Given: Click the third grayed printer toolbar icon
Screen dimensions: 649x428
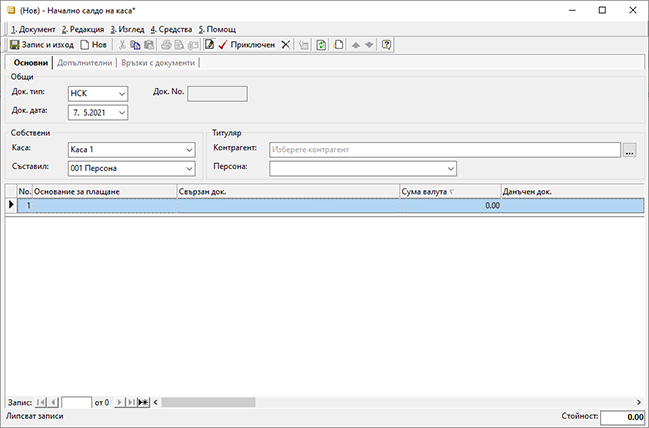Looking at the screenshot, I should pyautogui.click(x=193, y=45).
